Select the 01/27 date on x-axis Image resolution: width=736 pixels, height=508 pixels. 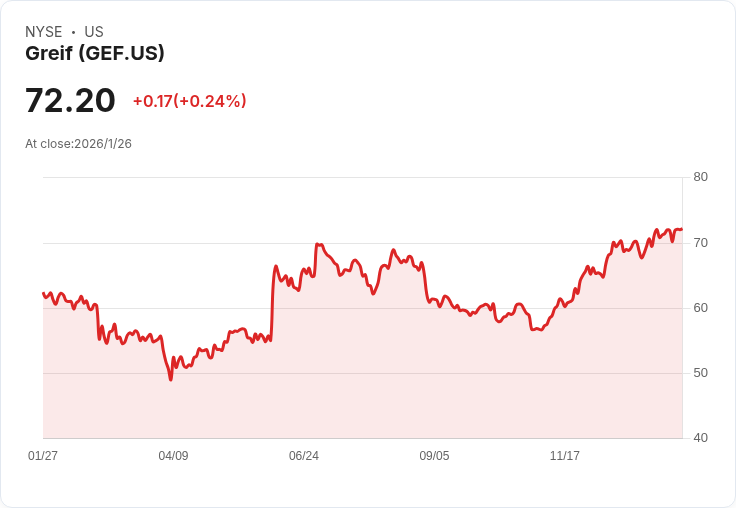click(43, 456)
